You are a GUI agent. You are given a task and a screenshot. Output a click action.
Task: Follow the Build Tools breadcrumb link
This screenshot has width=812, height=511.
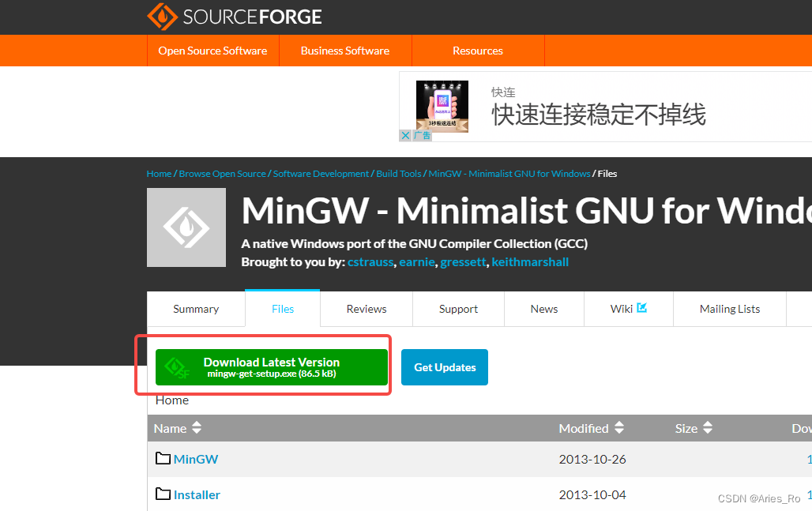point(399,174)
